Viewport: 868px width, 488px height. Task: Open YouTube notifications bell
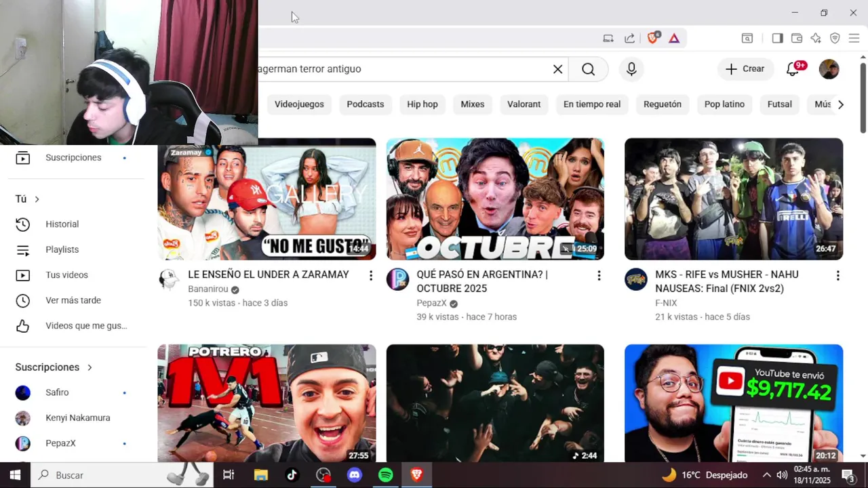pos(792,69)
